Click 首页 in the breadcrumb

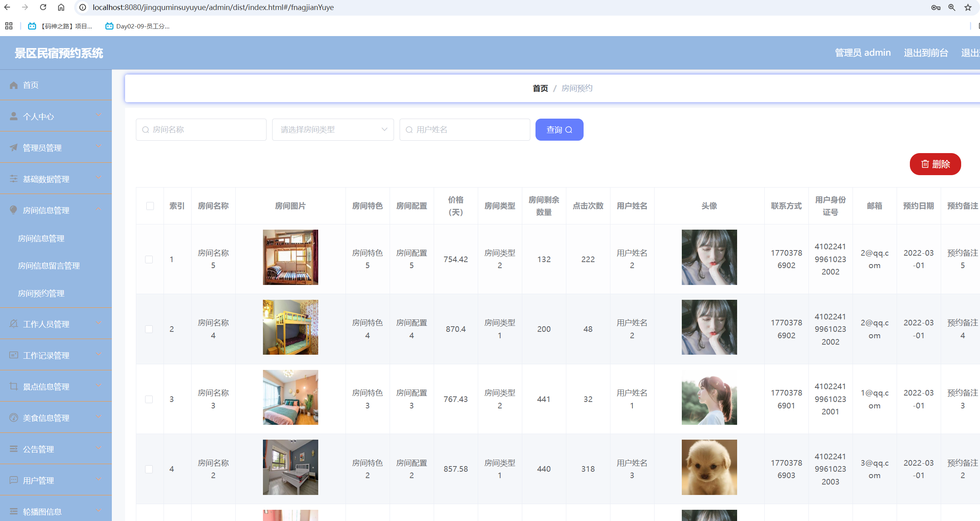tap(540, 88)
